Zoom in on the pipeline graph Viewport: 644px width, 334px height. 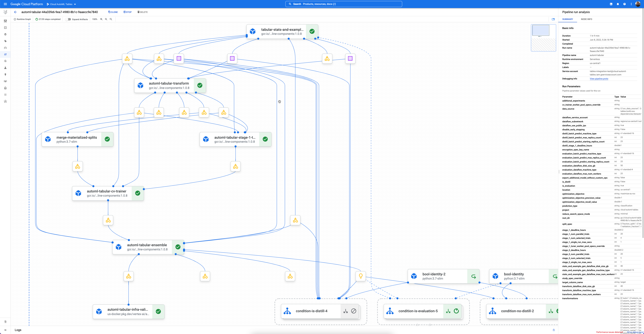pos(101,19)
